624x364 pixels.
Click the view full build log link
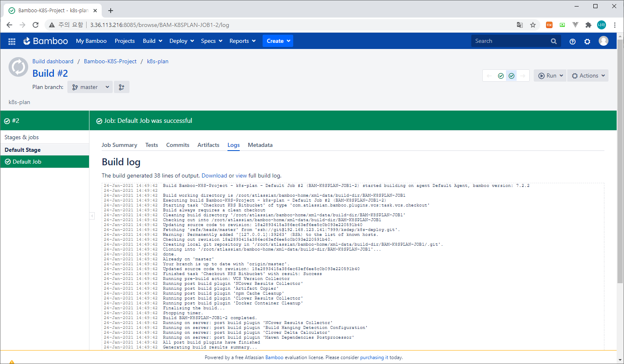point(241,175)
